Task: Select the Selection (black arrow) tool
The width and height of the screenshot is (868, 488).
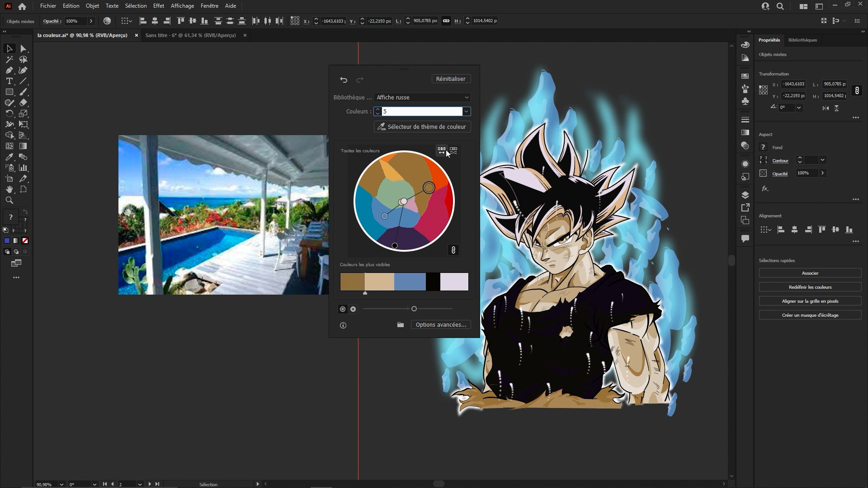Action: click(9, 48)
